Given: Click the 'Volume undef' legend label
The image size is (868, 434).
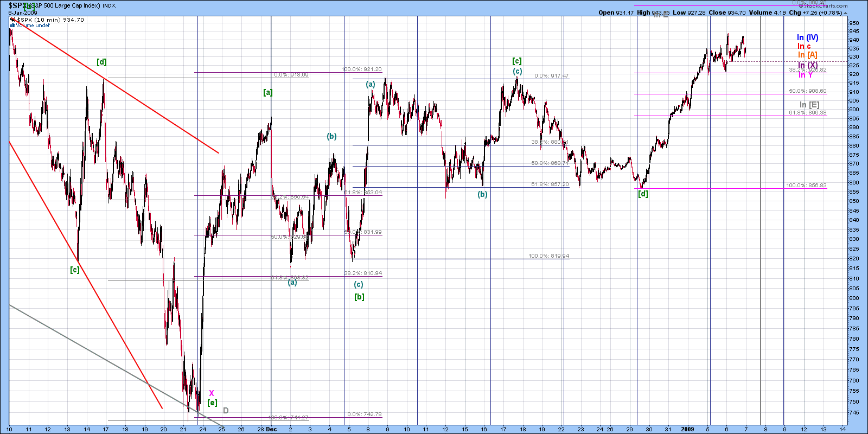Looking at the screenshot, I should tap(33, 25).
